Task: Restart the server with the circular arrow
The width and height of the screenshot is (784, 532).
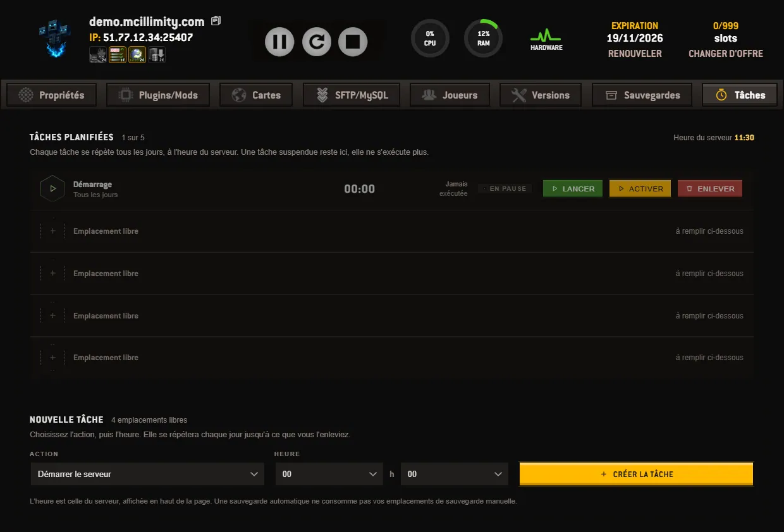Action: pyautogui.click(x=316, y=42)
